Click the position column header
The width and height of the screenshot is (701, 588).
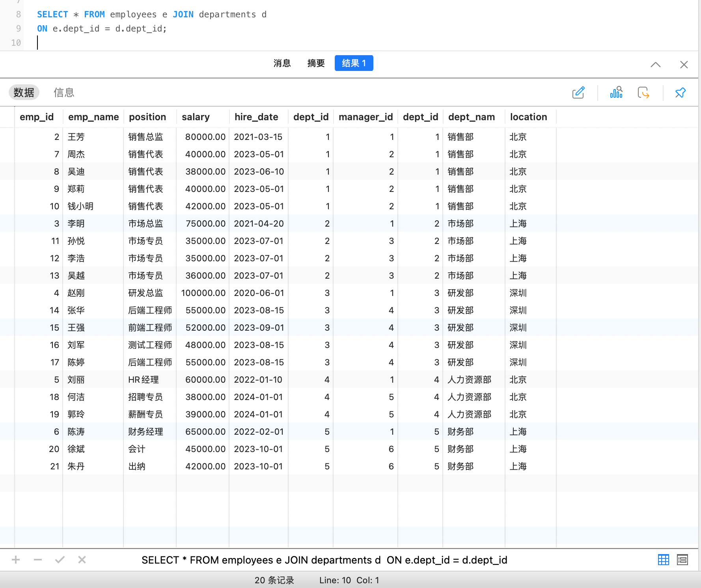[x=147, y=117]
